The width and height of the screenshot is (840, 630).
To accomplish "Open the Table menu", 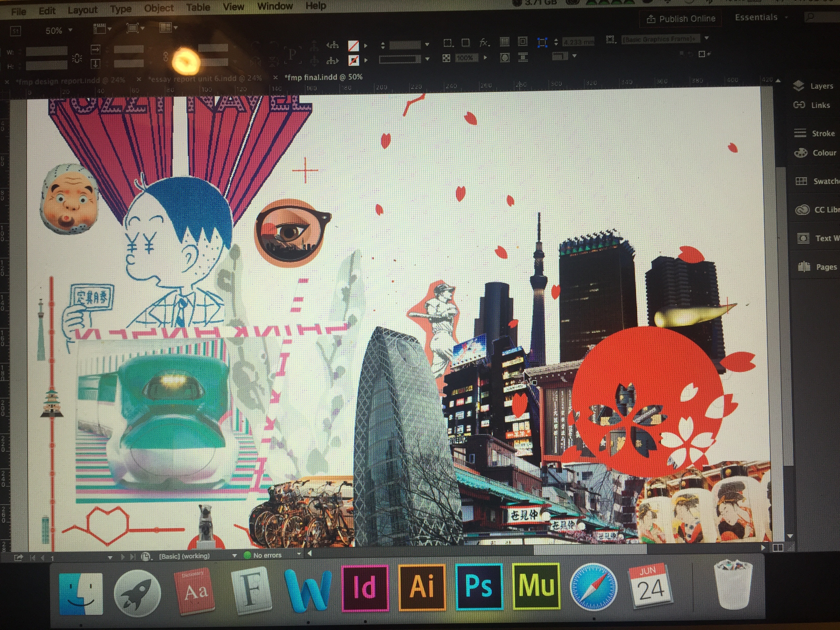I will [x=198, y=7].
